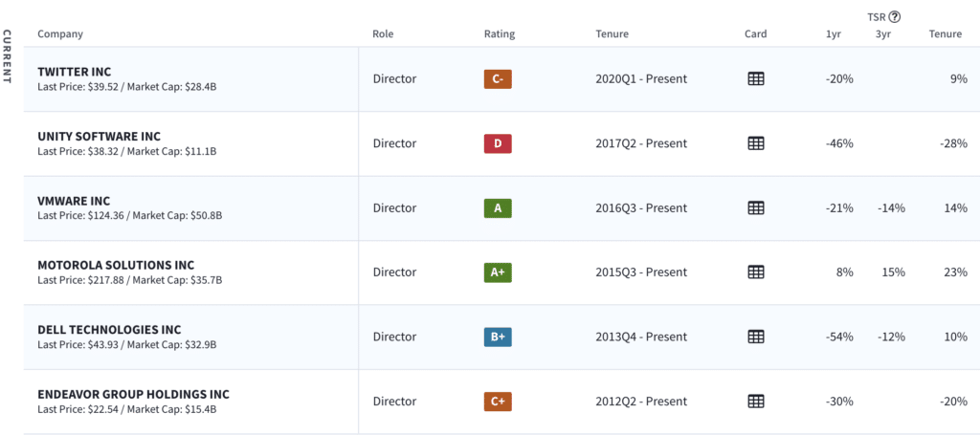
Task: Click the Director role in Endeavor row
Action: (394, 402)
